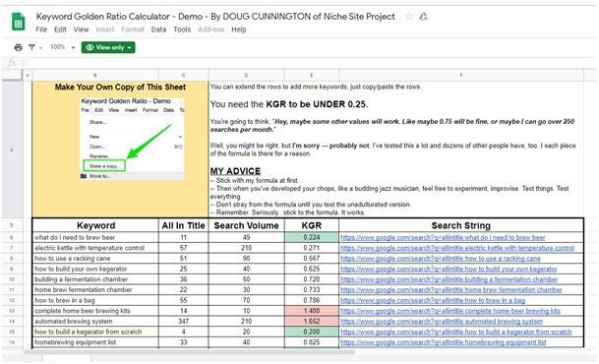Click the Make a copy tutorial image
The image size is (599, 364).
click(132, 139)
